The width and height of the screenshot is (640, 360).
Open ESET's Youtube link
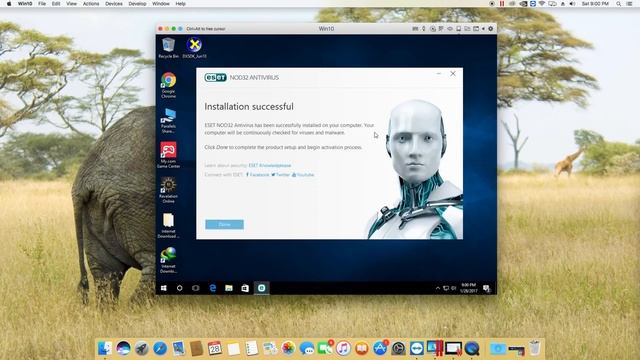[x=303, y=175]
